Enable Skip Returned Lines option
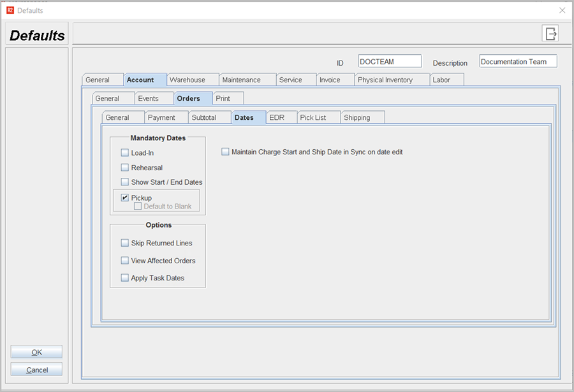Image resolution: width=574 pixels, height=392 pixels. click(x=125, y=243)
